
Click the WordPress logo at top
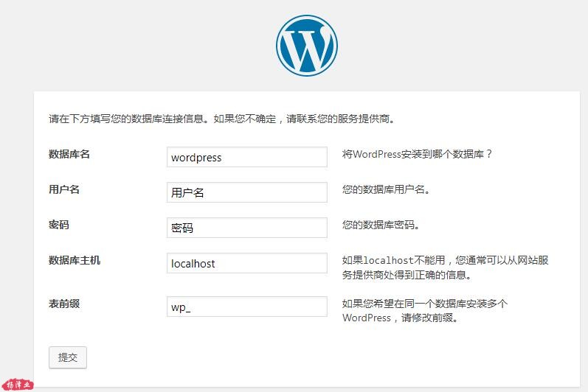(307, 46)
